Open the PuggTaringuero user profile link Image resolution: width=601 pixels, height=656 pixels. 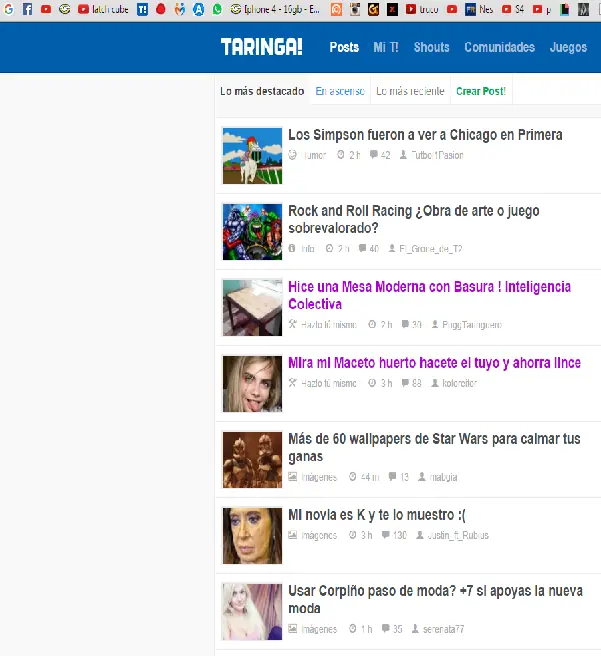[x=472, y=325]
